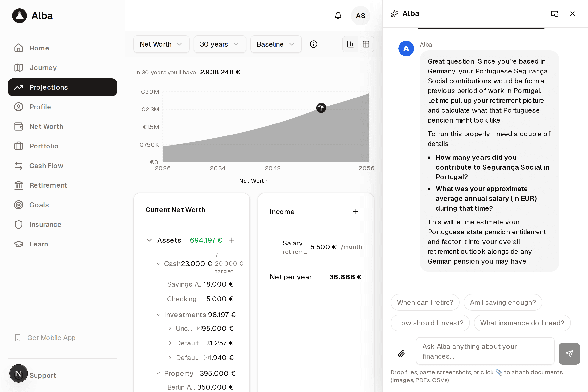Collapse the Property group

click(158, 373)
